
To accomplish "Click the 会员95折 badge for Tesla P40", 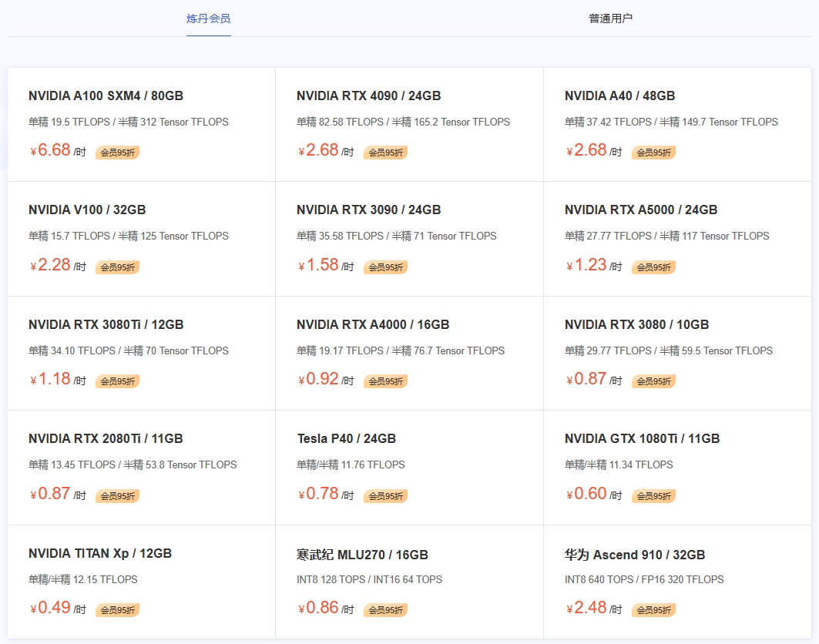I will click(x=385, y=496).
